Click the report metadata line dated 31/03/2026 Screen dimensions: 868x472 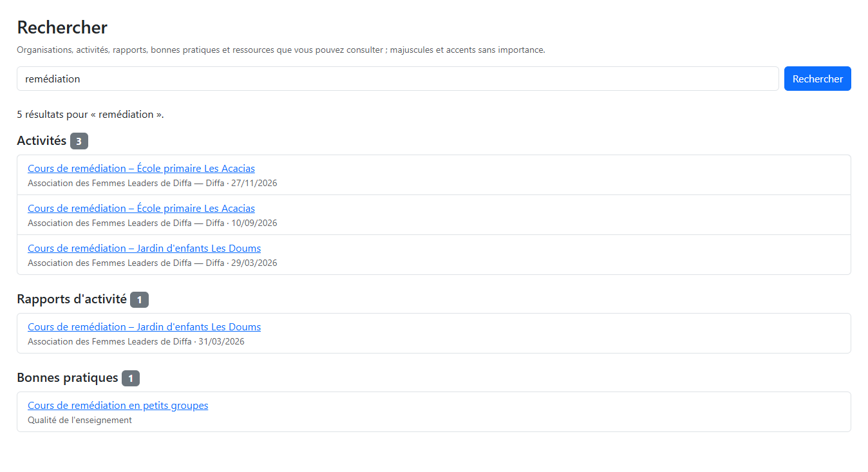136,342
